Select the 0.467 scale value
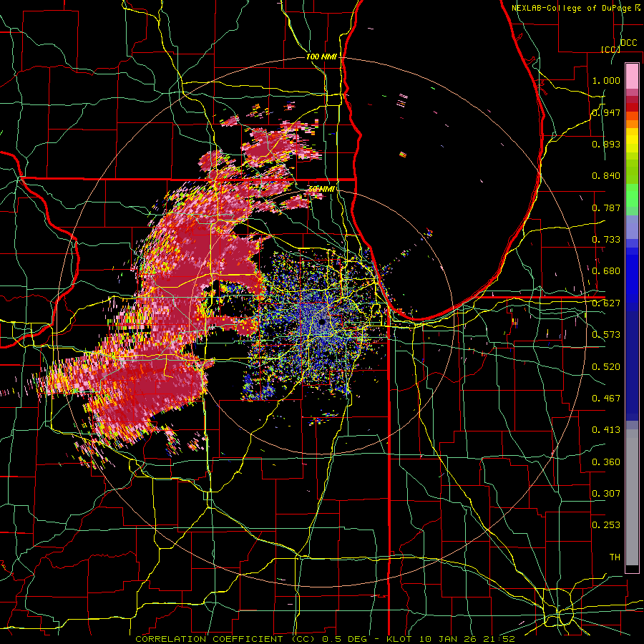The height and width of the screenshot is (644, 644). (x=606, y=399)
